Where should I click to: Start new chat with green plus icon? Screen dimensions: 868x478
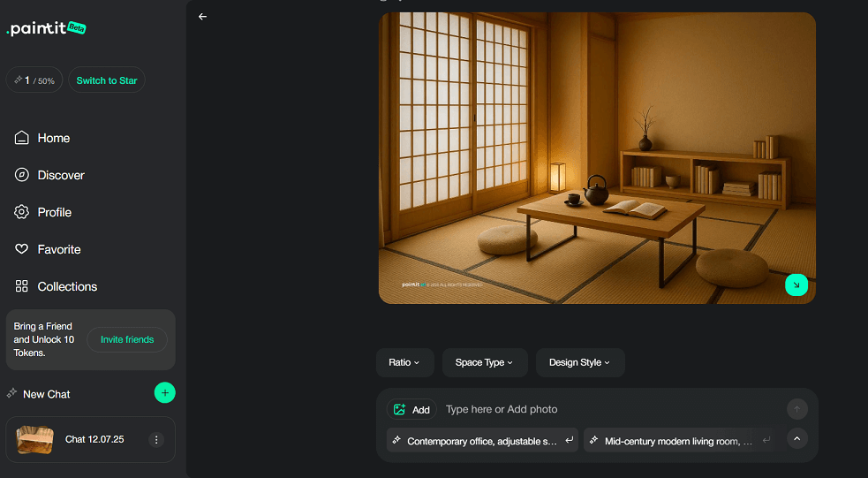point(164,393)
